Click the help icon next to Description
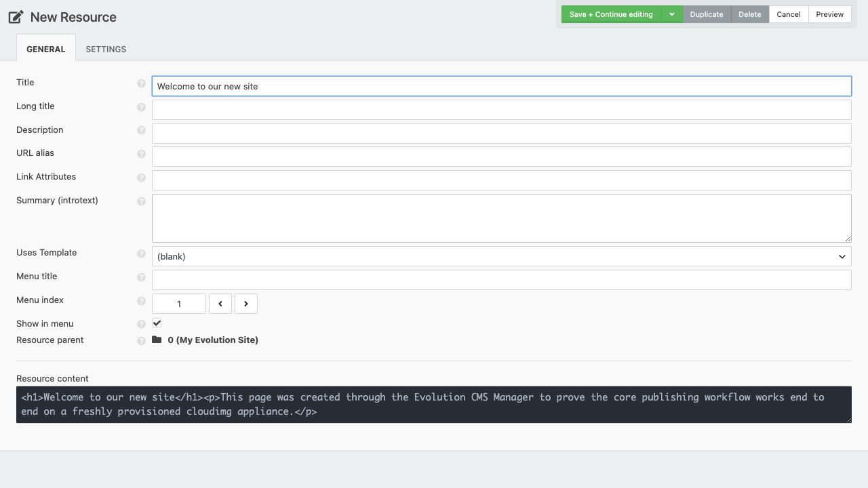Viewport: 868px width, 488px height. click(141, 130)
